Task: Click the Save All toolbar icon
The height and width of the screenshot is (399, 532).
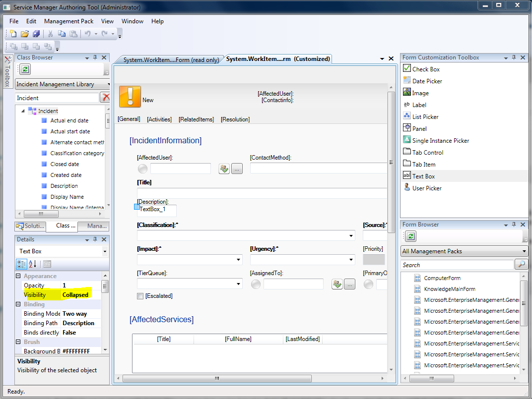Action: coord(36,34)
